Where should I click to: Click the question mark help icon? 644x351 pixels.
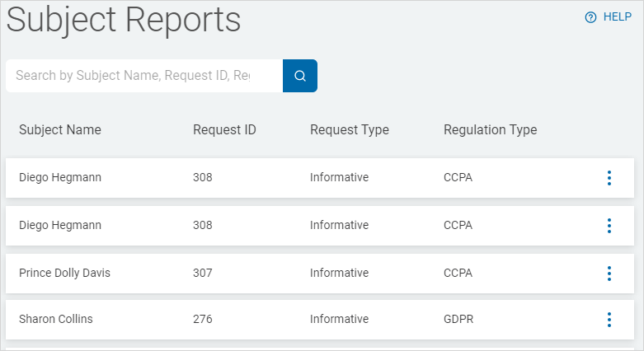pyautogui.click(x=590, y=17)
